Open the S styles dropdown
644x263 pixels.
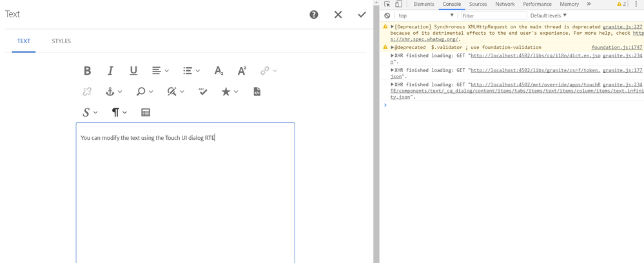90,112
